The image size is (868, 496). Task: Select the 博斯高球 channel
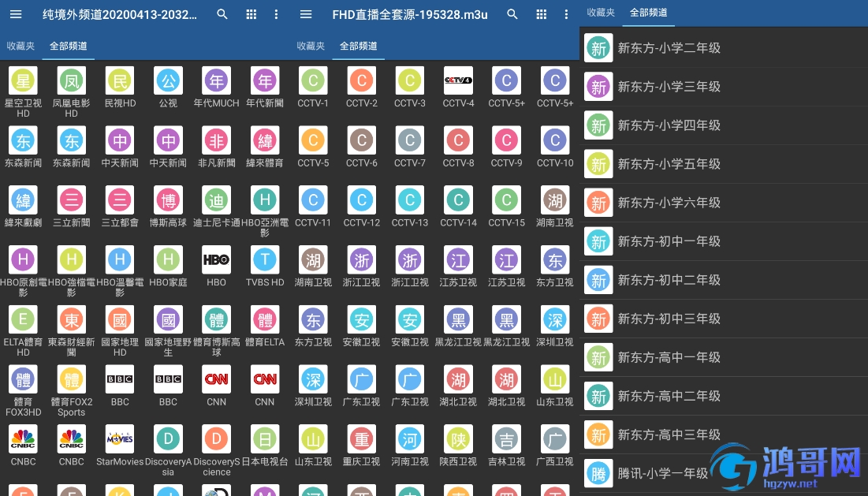pos(168,207)
